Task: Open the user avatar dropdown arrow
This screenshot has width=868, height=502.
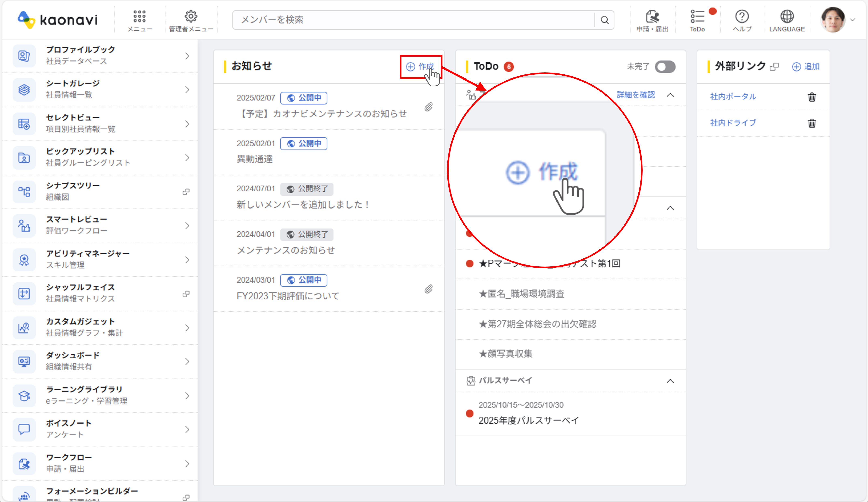Action: tap(853, 20)
